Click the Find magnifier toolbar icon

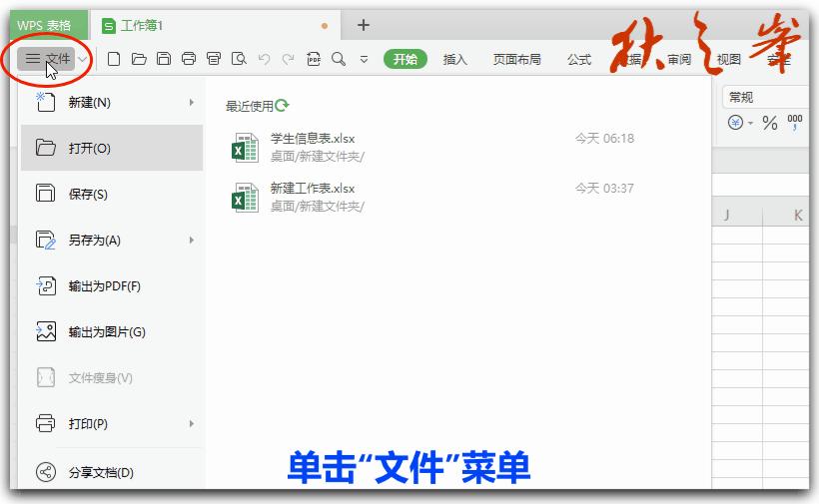coord(339,59)
